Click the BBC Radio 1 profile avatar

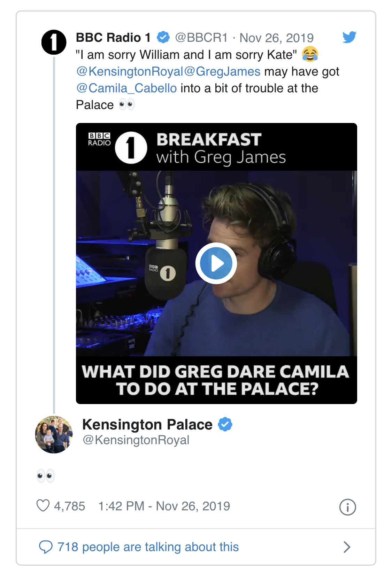(54, 42)
